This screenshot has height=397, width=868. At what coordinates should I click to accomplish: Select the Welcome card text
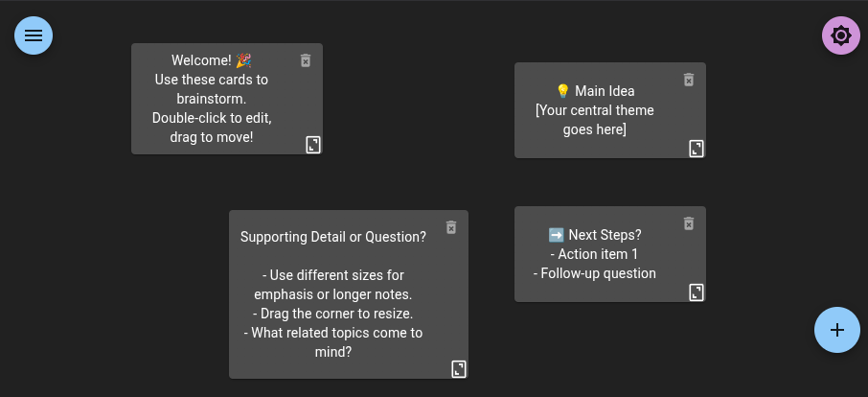(x=211, y=99)
